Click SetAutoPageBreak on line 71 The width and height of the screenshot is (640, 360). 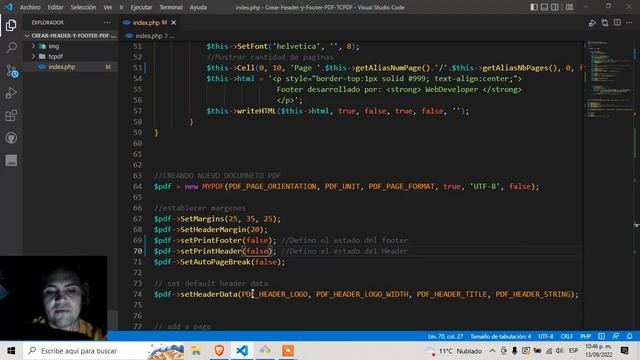(x=215, y=262)
